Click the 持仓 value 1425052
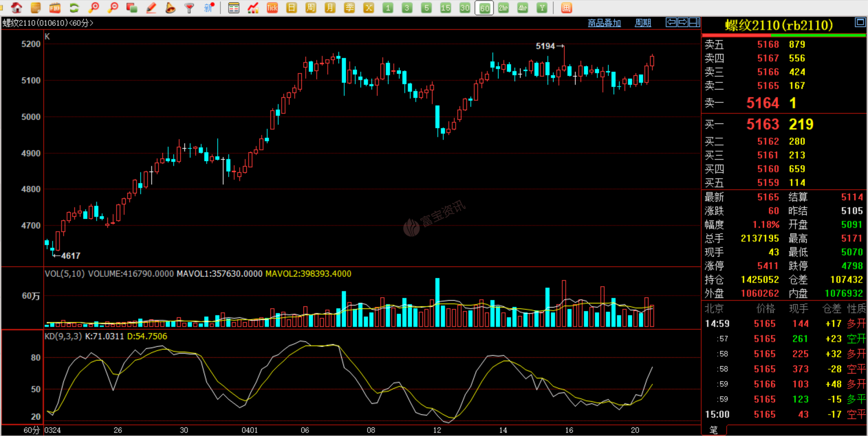868x436 pixels. [760, 280]
